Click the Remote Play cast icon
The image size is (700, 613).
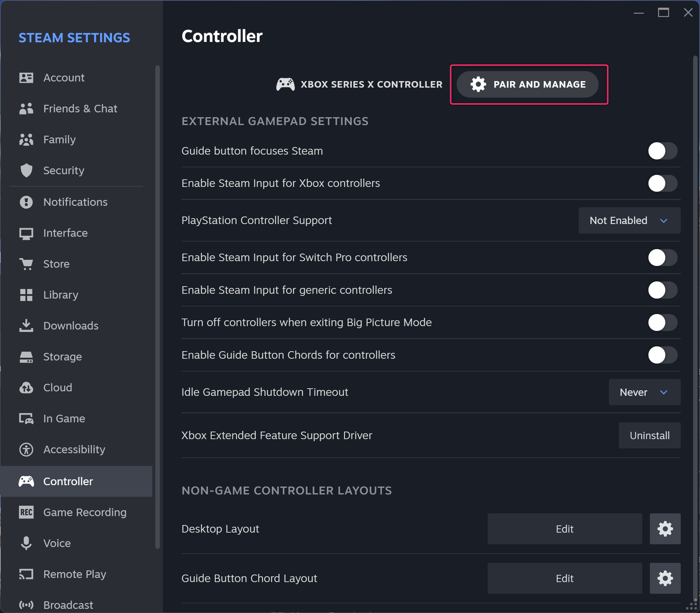(x=26, y=574)
